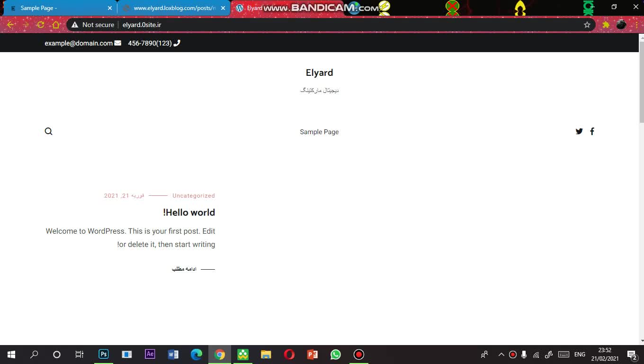
Task: Click the Persian site tagline below Elyard
Action: click(x=320, y=90)
